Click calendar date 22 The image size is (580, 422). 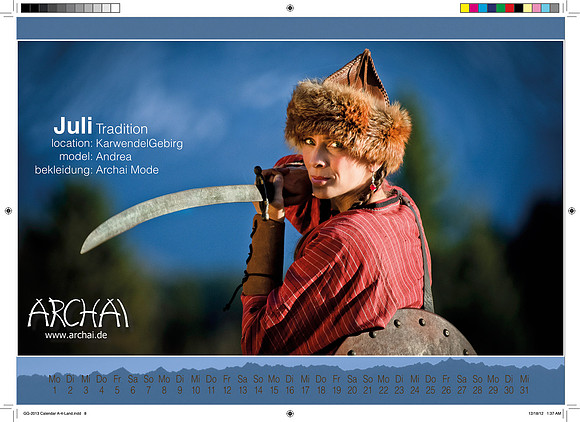384,390
